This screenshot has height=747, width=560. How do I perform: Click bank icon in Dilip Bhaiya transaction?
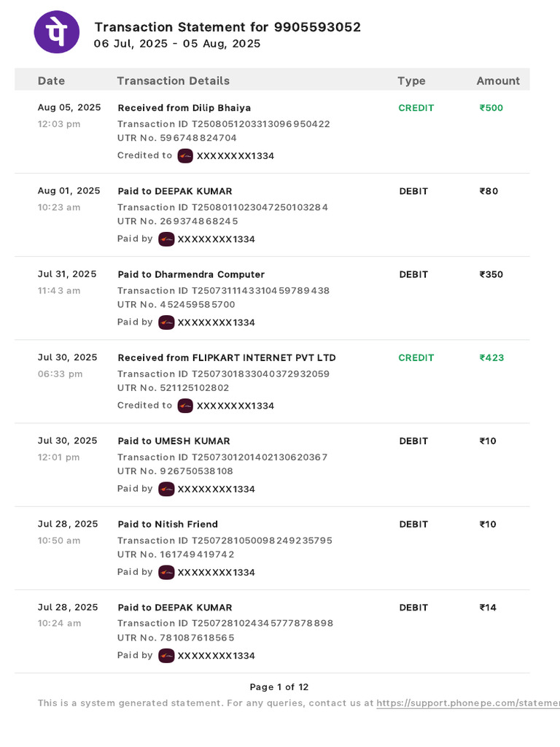(x=185, y=156)
